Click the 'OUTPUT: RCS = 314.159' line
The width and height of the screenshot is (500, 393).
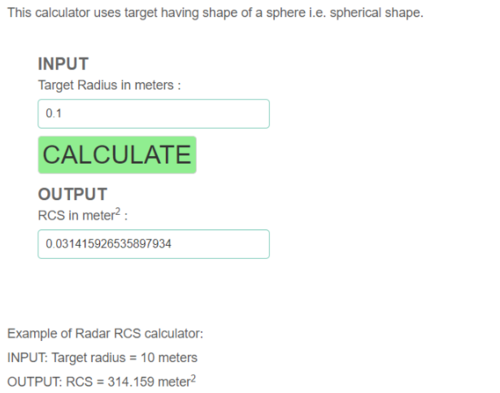[102, 381]
